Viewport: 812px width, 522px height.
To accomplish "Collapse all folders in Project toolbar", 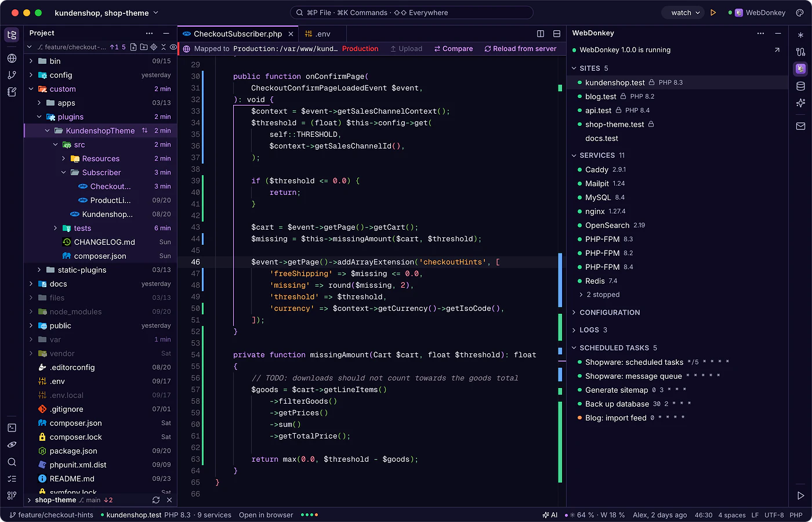I will [164, 47].
